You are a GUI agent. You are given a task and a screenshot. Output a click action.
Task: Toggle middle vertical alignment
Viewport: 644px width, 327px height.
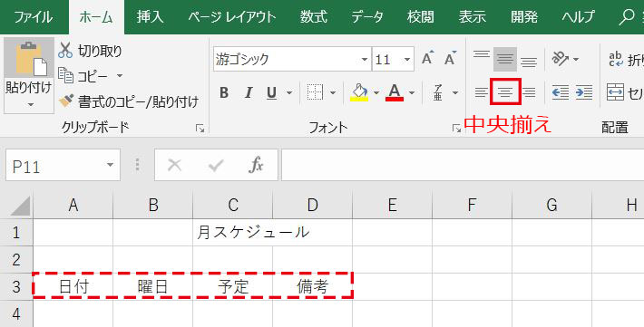[504, 59]
